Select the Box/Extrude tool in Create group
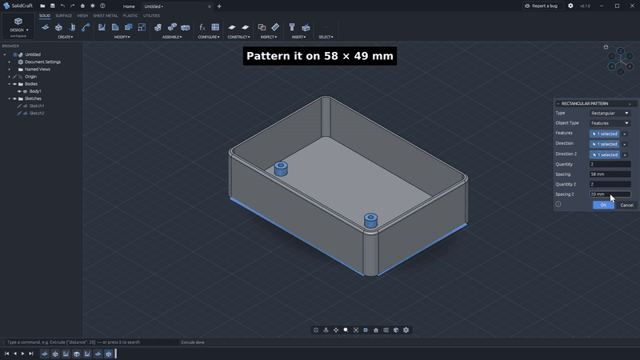This screenshot has height=360, width=640. 59,27
